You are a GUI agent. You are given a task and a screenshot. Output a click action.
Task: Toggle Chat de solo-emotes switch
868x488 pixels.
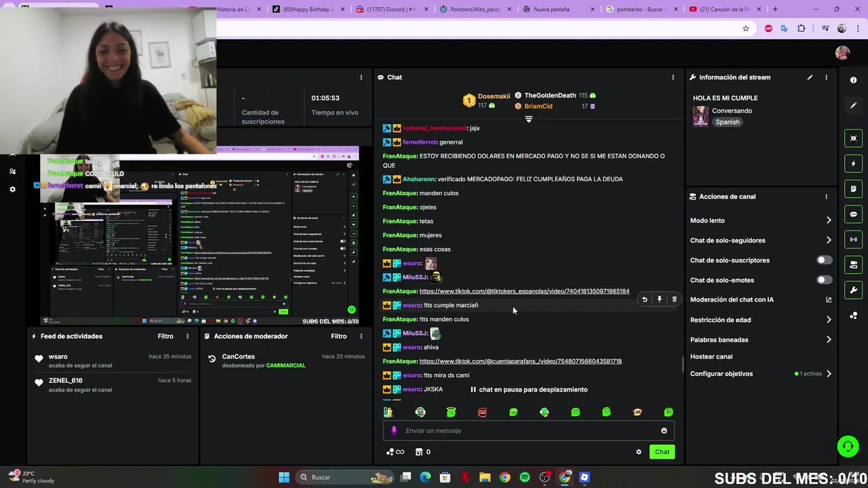click(x=824, y=280)
